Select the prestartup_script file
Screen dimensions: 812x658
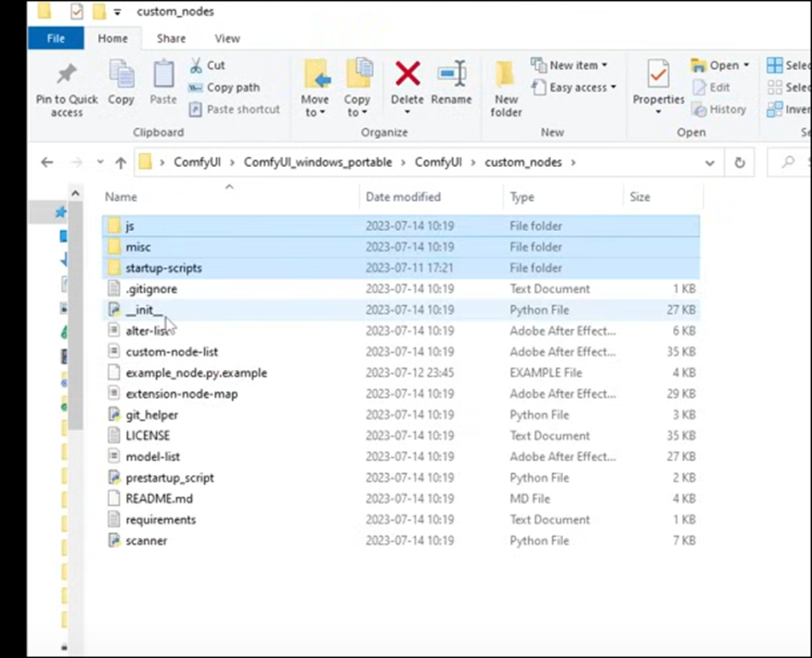401,477
